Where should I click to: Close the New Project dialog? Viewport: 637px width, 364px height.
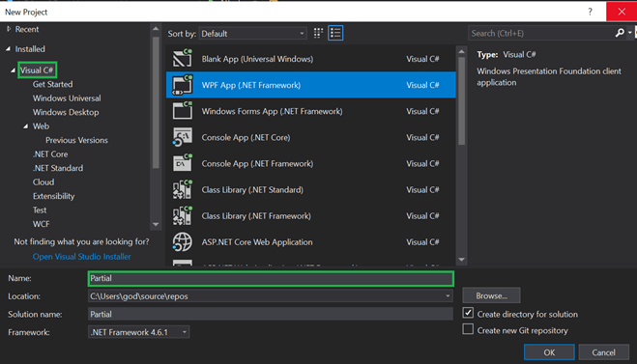click(622, 12)
